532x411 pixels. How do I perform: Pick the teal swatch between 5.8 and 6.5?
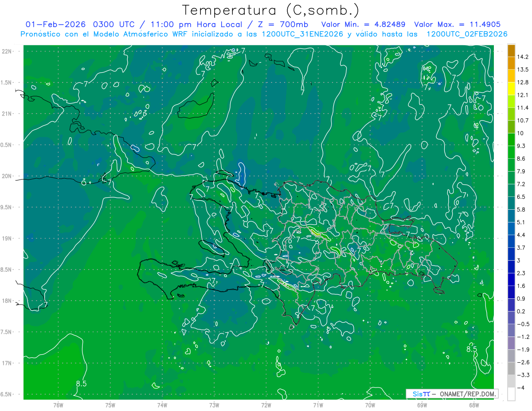(x=511, y=203)
